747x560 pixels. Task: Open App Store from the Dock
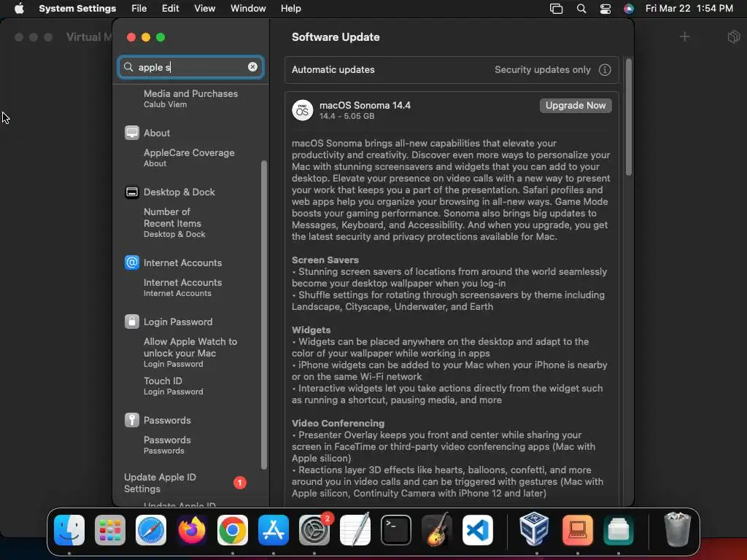pos(274,530)
